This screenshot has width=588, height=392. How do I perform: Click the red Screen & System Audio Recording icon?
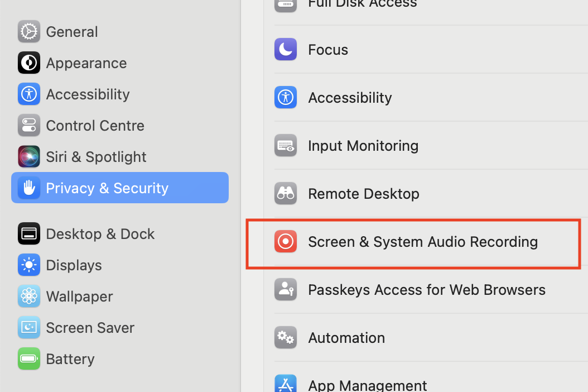[x=286, y=241]
